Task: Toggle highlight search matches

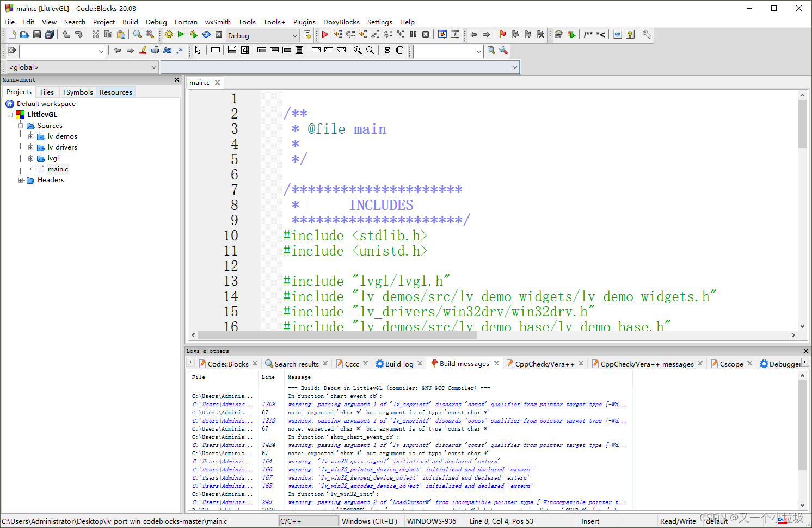Action: pos(143,51)
